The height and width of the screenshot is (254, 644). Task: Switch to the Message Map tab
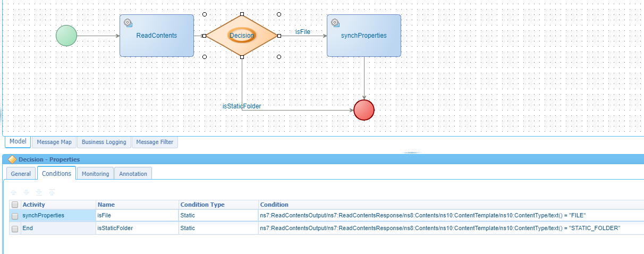click(54, 142)
